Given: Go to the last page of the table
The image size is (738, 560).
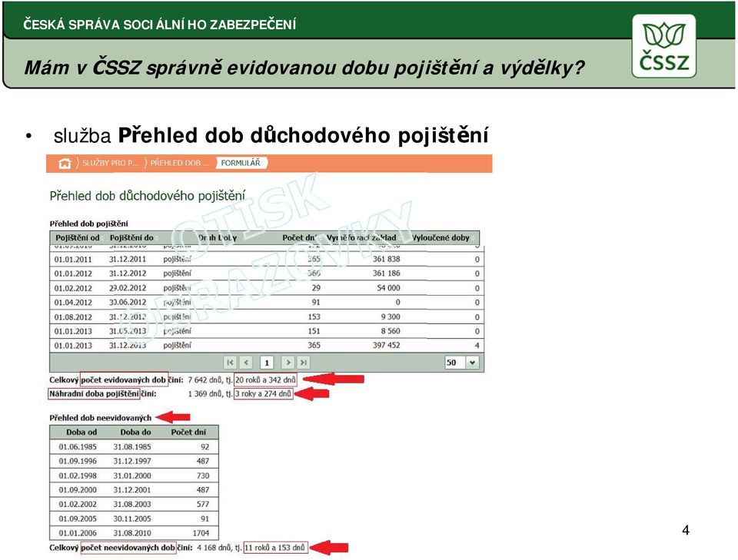Looking at the screenshot, I should point(304,363).
